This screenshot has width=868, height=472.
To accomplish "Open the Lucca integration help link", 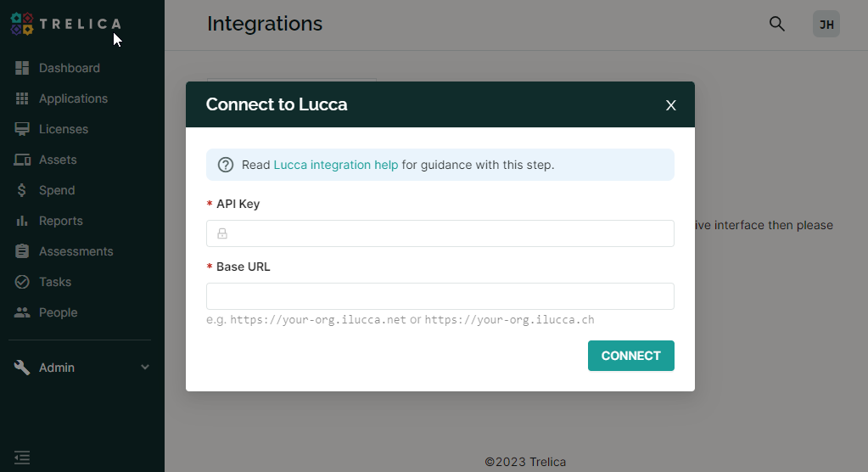I will click(x=335, y=165).
